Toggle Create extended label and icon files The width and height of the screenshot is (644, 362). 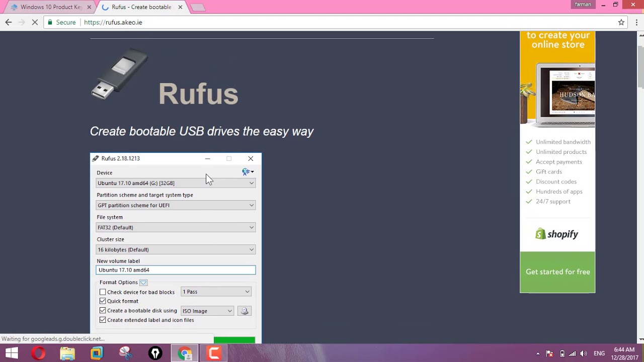click(103, 320)
